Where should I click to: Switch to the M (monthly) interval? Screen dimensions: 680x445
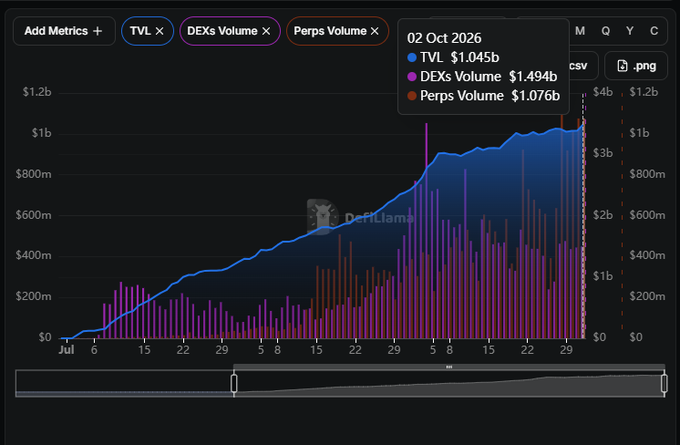(x=580, y=31)
